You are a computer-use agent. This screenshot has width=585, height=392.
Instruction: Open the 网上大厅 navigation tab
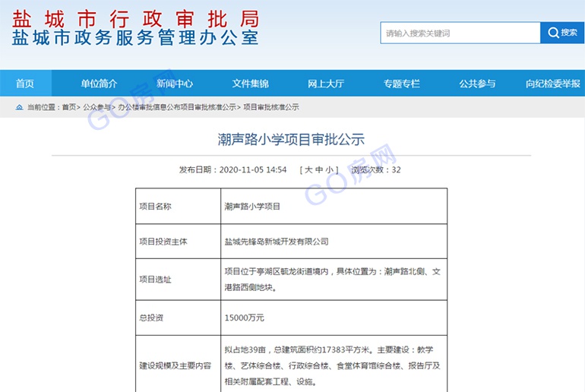click(x=326, y=83)
